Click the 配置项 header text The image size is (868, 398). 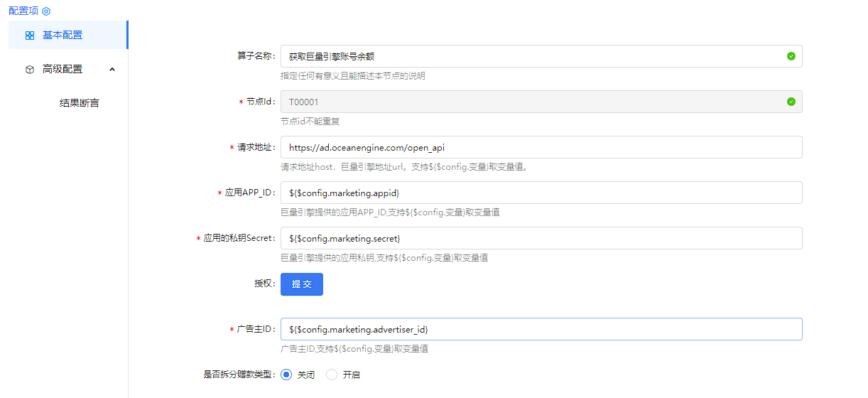[x=23, y=11]
